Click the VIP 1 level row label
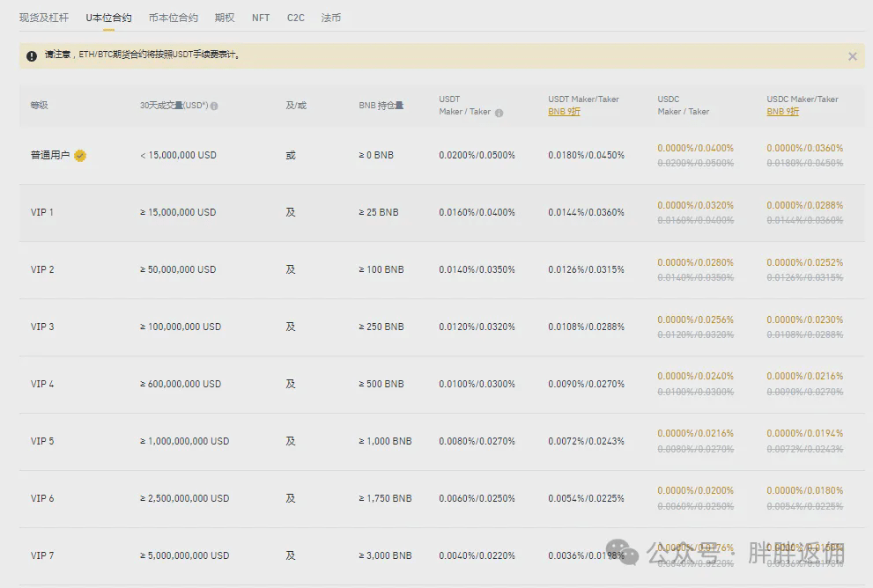 [42, 212]
